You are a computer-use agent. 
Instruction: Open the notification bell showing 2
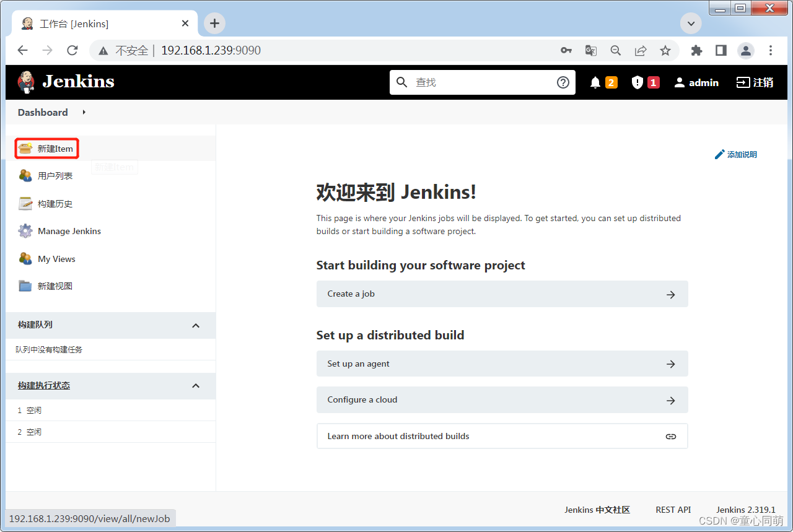tap(603, 82)
